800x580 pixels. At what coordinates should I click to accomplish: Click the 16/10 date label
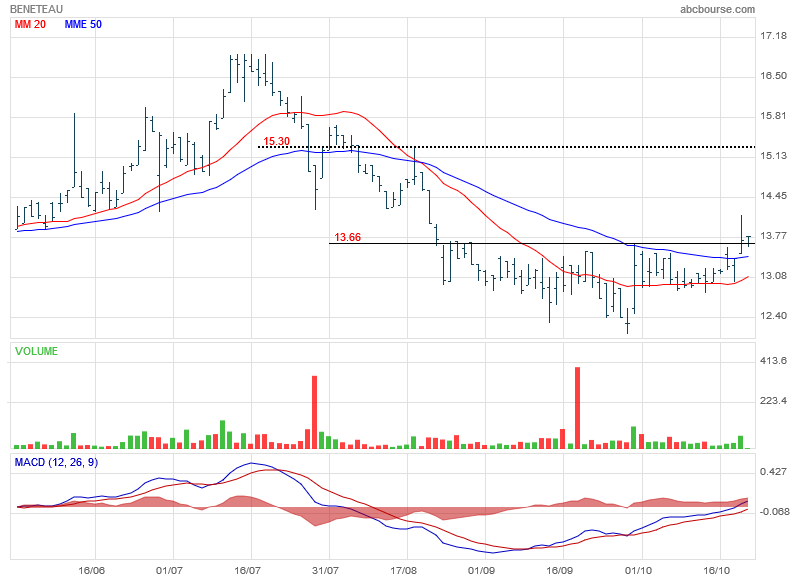tap(716, 570)
